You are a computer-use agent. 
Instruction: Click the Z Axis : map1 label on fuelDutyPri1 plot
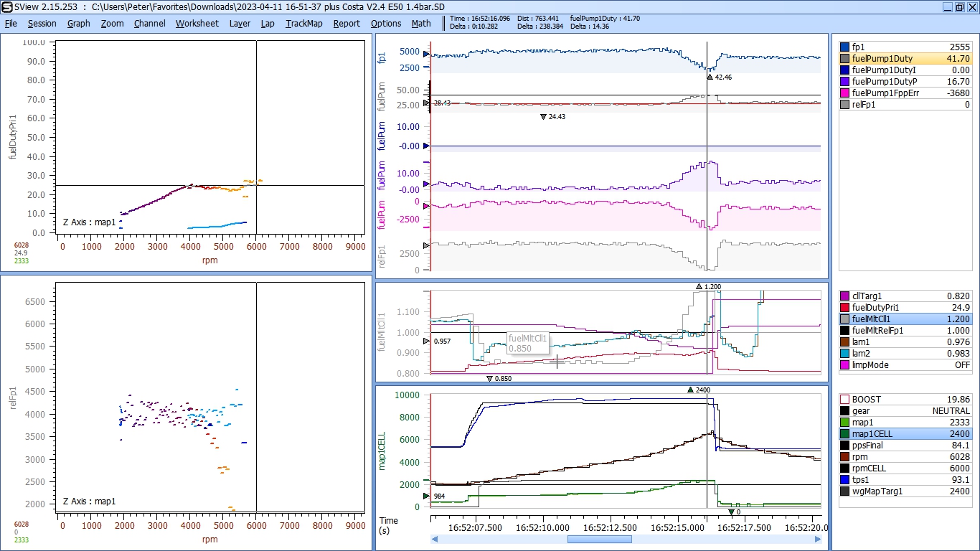(89, 222)
